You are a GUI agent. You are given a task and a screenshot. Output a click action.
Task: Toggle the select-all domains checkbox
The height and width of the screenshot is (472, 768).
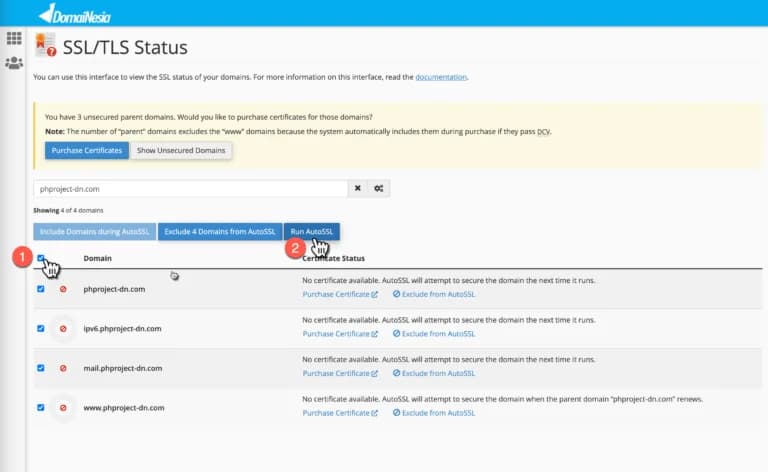(x=40, y=258)
